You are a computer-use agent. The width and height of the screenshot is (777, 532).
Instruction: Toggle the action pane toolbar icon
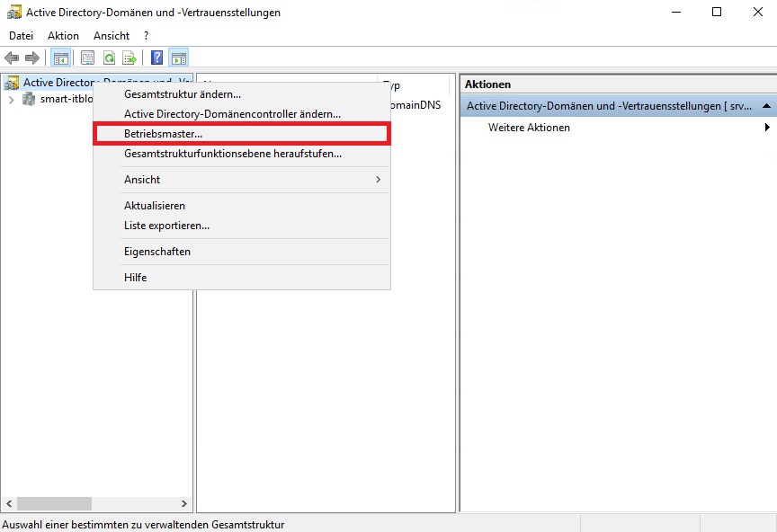[179, 58]
